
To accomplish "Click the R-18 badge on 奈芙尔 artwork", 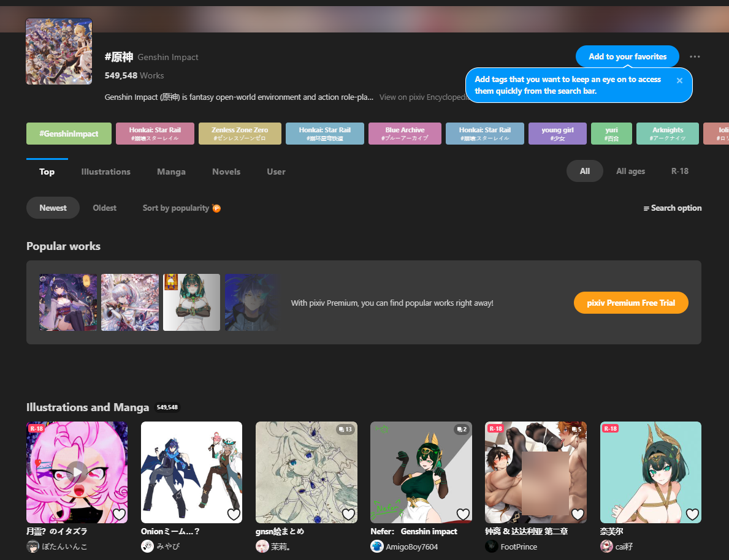I will pyautogui.click(x=611, y=428).
